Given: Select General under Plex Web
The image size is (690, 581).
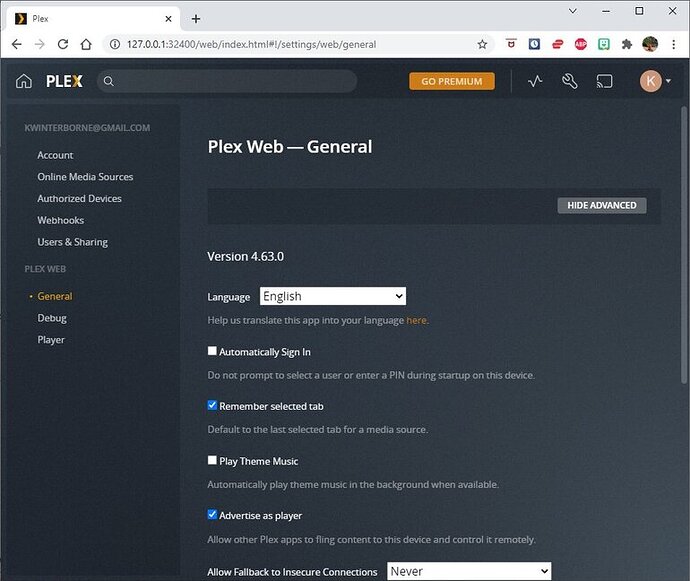Looking at the screenshot, I should 55,296.
